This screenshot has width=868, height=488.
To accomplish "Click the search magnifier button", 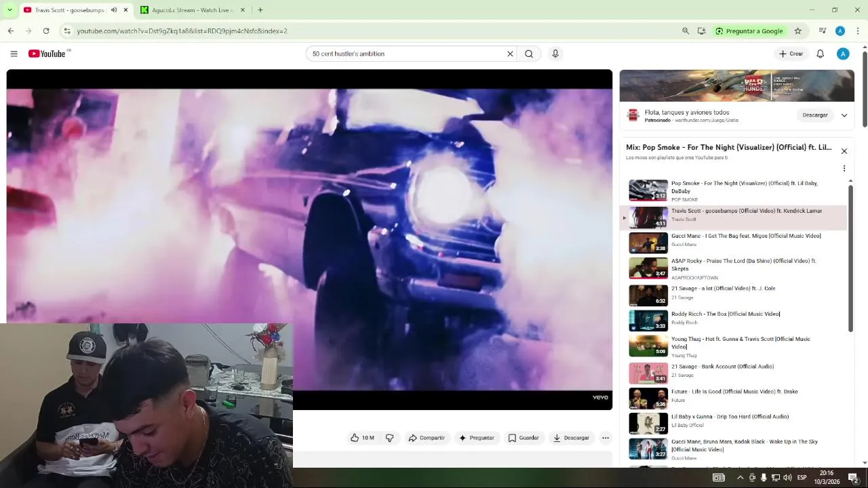I will click(x=529, y=54).
